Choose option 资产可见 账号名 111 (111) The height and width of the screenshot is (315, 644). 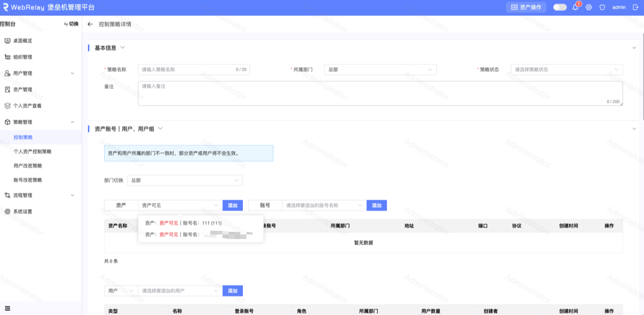201,223
